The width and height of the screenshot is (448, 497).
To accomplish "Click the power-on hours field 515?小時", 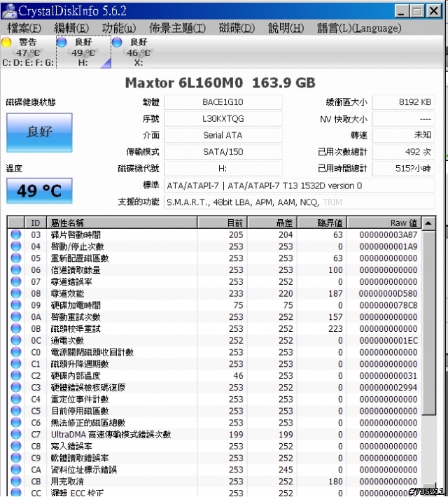I will [403, 168].
